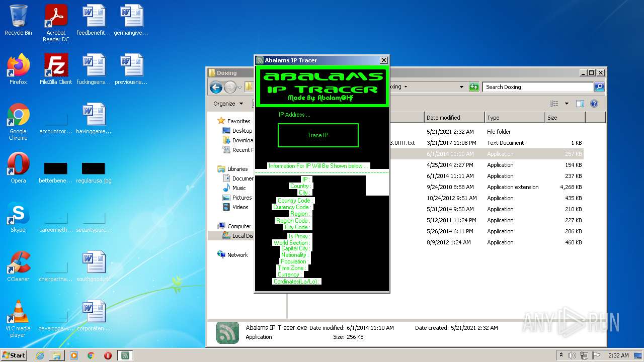Click the search magnifier icon in Explorer
Viewport: 644px width, 362px height.
coord(599,87)
